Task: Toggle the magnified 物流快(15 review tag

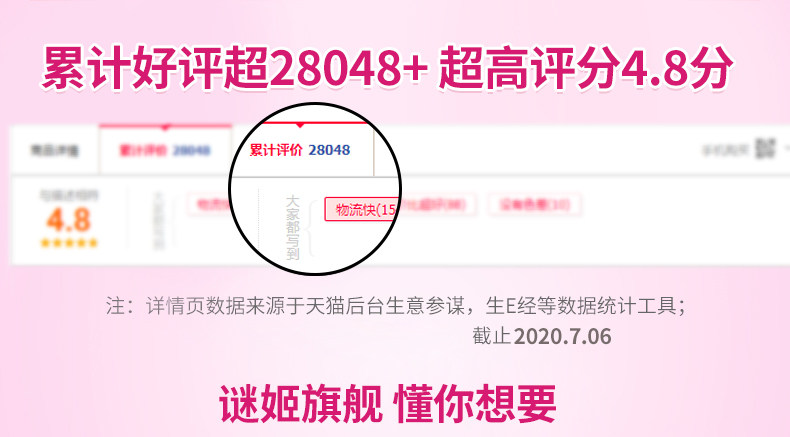Action: [x=362, y=209]
